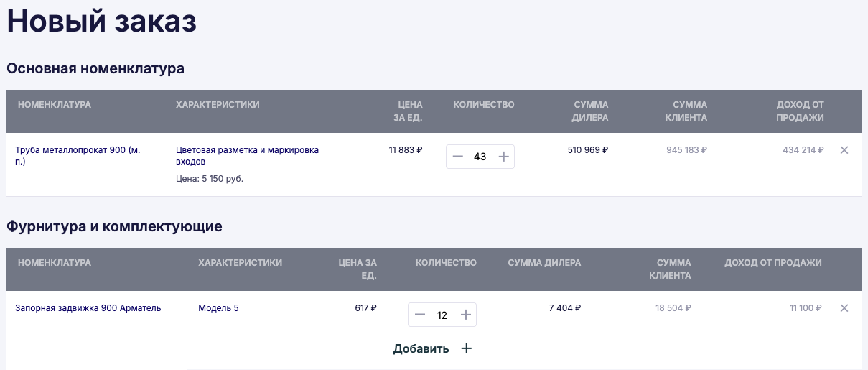Image resolution: width=868 pixels, height=370 pixels.
Task: Increase quantity of Труба металлопрокат 900
Action: [x=503, y=157]
